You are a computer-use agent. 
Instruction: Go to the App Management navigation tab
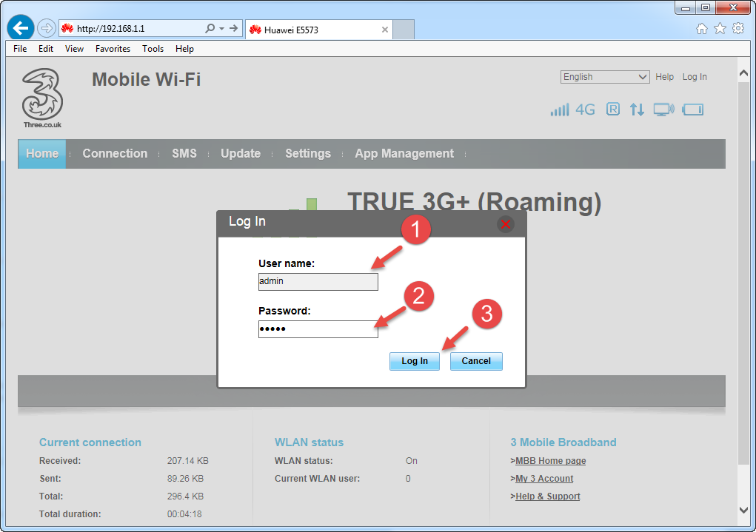pyautogui.click(x=404, y=154)
